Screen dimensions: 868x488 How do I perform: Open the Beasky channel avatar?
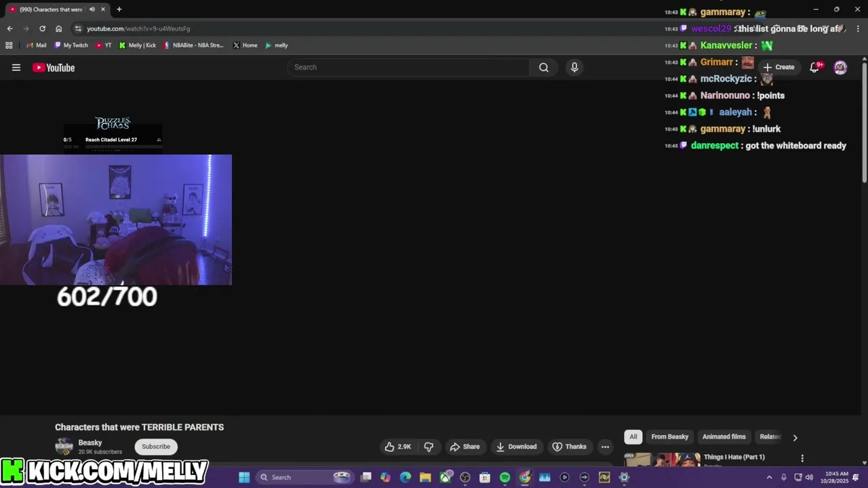pyautogui.click(x=64, y=447)
